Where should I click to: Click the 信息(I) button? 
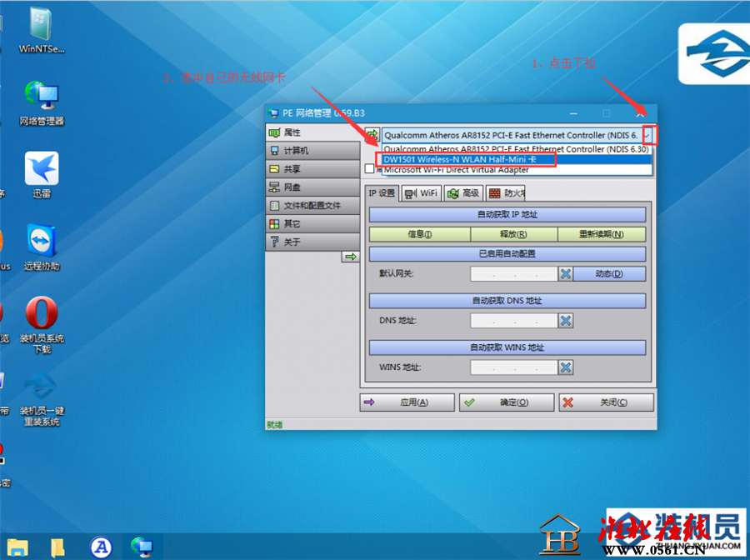[419, 234]
